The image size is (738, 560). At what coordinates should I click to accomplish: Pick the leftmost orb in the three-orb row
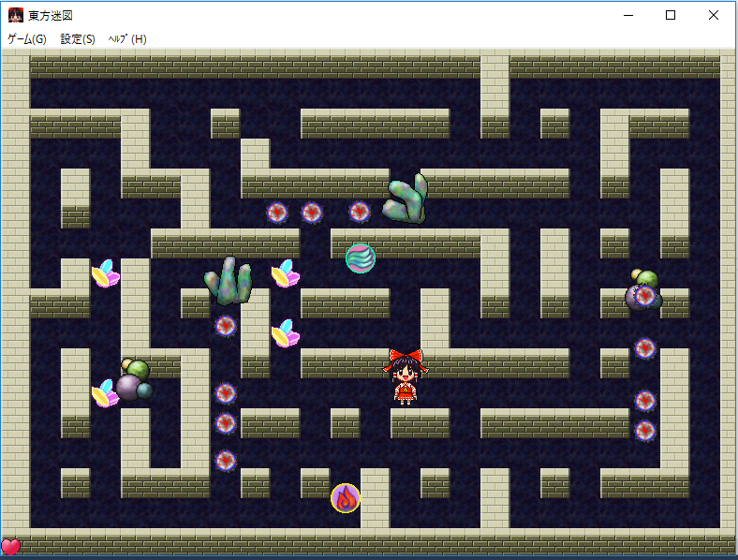point(277,213)
